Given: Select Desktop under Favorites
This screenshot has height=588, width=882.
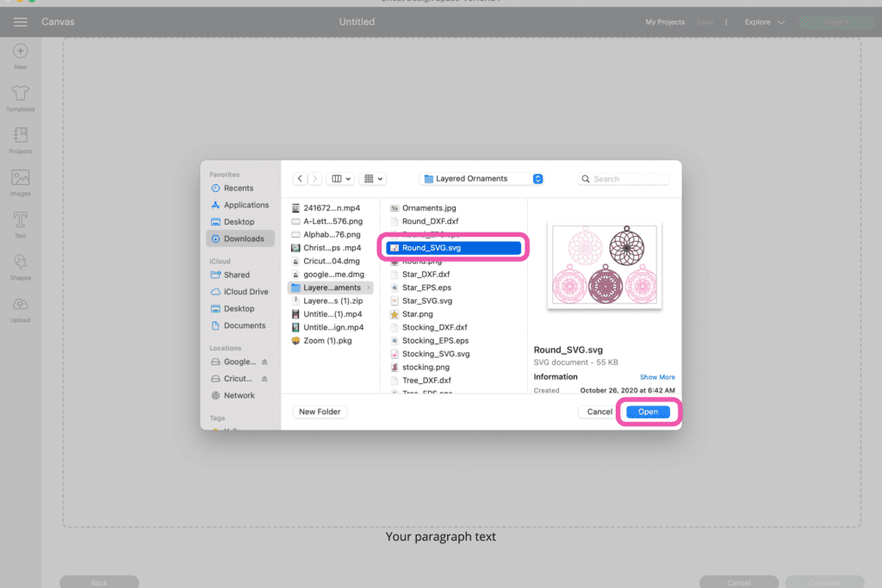Looking at the screenshot, I should click(239, 222).
